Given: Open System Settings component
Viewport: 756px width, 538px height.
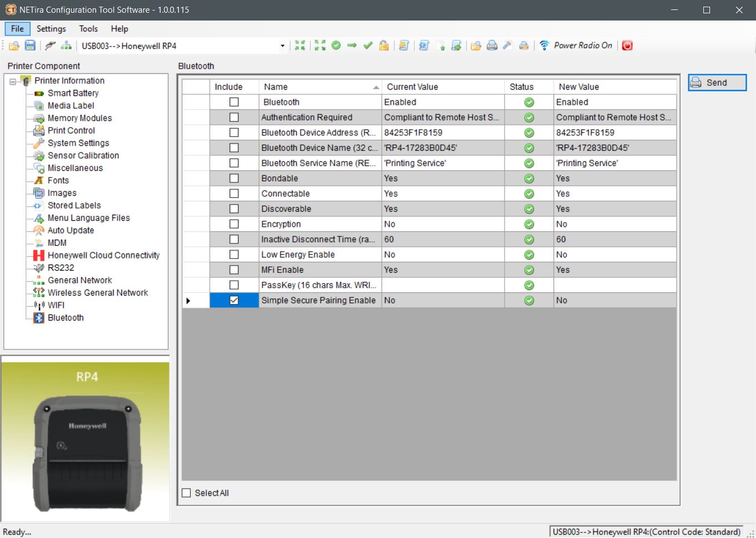Looking at the screenshot, I should click(x=78, y=143).
